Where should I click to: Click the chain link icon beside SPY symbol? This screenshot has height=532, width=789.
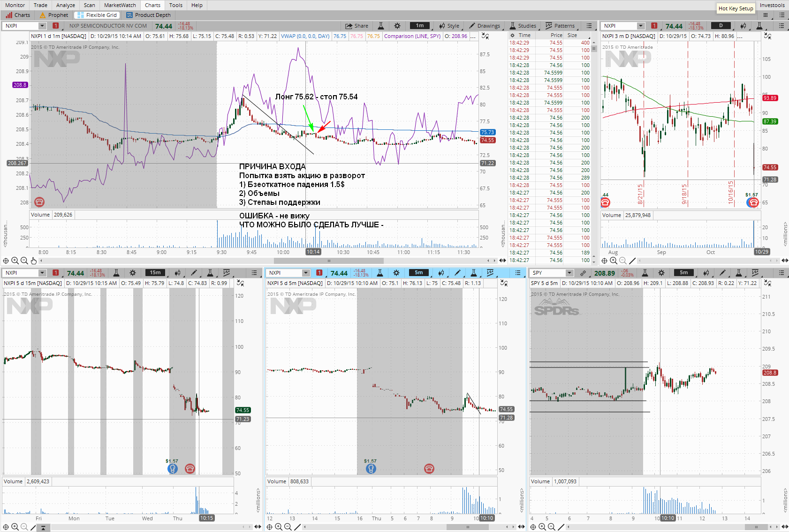583,273
